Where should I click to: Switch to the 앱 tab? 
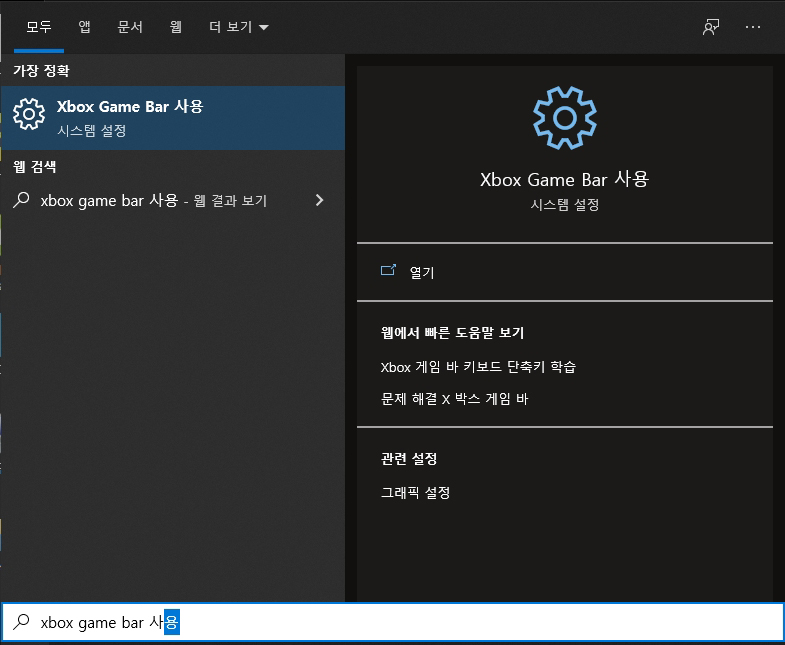point(84,27)
